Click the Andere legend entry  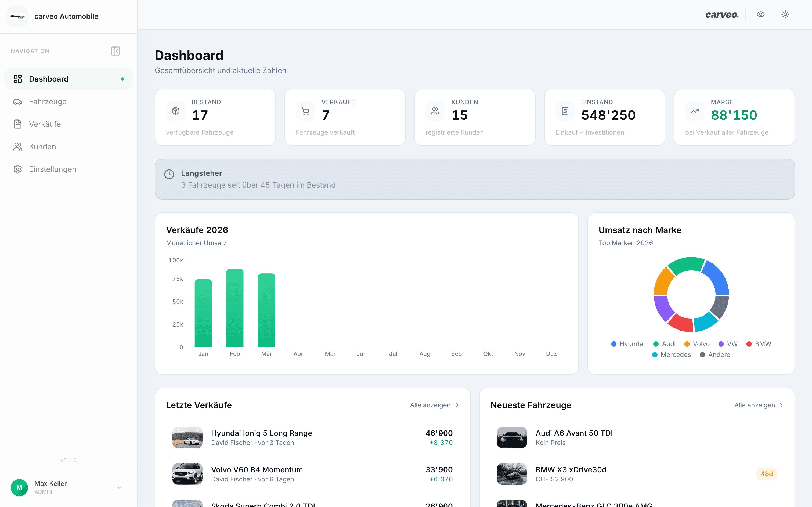(x=715, y=355)
